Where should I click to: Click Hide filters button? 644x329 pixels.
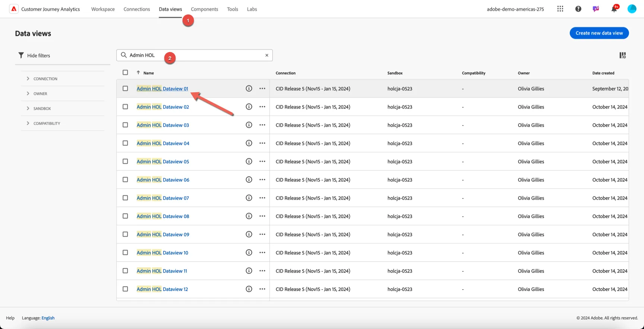click(x=34, y=55)
